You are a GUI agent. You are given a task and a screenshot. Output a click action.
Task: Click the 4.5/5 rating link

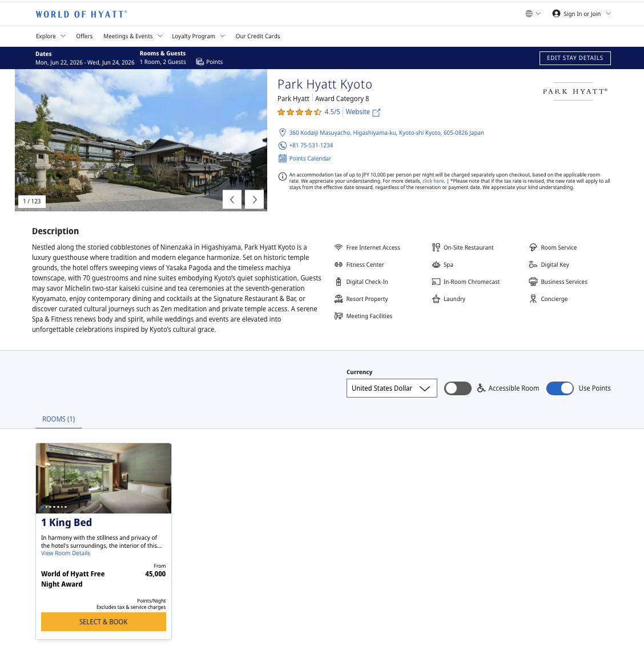(332, 112)
